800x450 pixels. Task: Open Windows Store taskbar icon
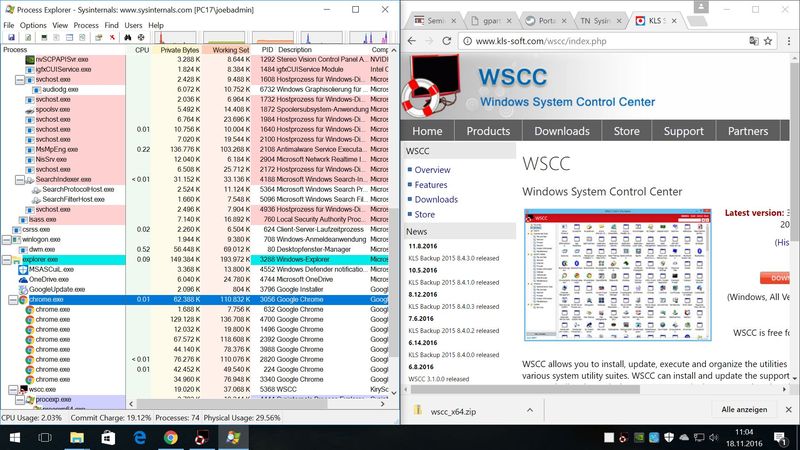coord(108,437)
